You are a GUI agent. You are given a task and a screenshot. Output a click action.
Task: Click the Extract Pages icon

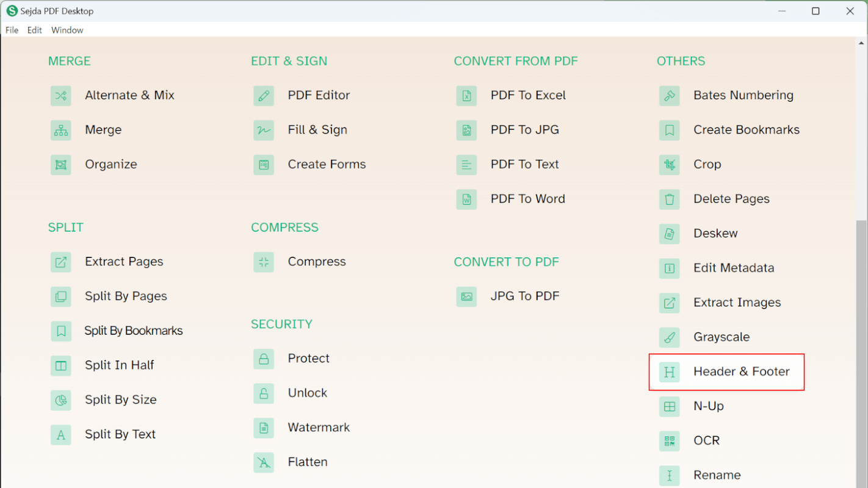click(61, 262)
